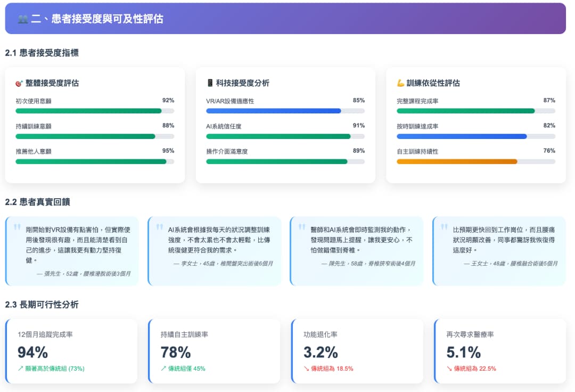Click the quote starting 剛開始對VR設備有點害怕
Viewport: 575px width, 392px height.
pyautogui.click(x=78, y=245)
